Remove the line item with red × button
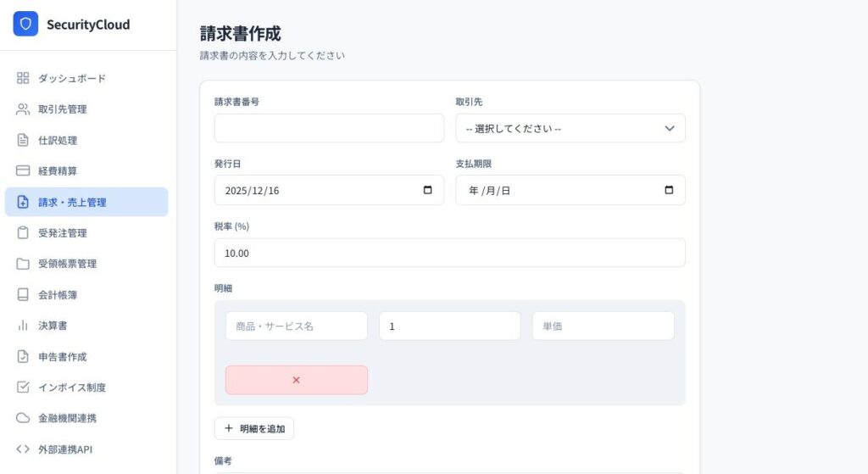This screenshot has height=474, width=868. tap(296, 380)
